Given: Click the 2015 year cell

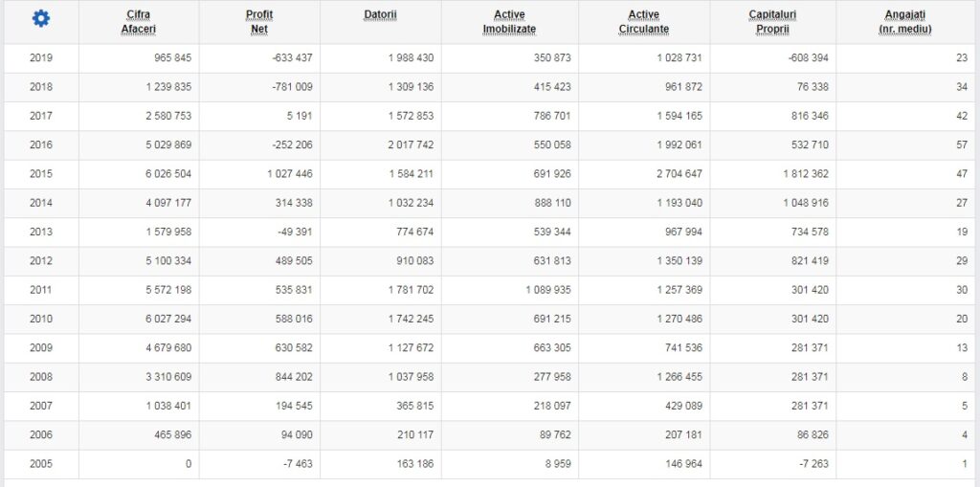Looking at the screenshot, I should click(x=41, y=174).
